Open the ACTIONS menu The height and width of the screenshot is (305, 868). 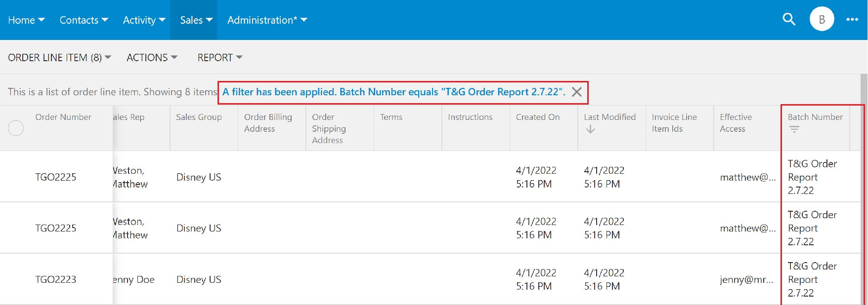(152, 57)
